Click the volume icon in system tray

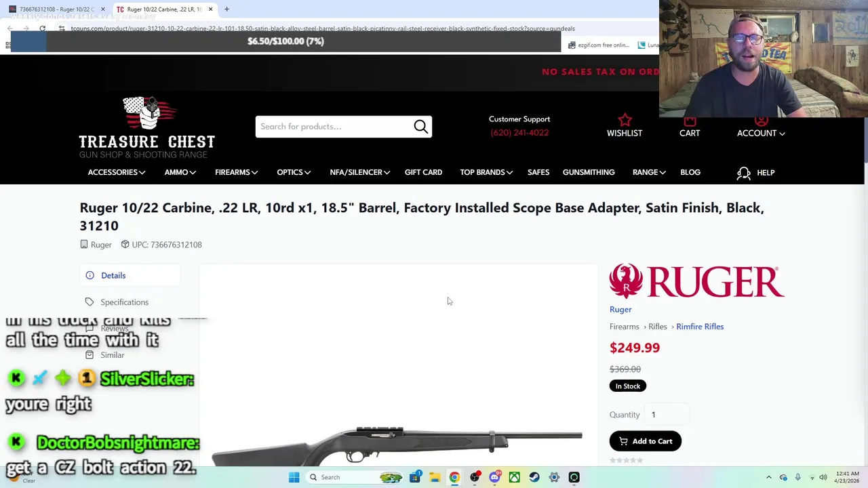823,477
